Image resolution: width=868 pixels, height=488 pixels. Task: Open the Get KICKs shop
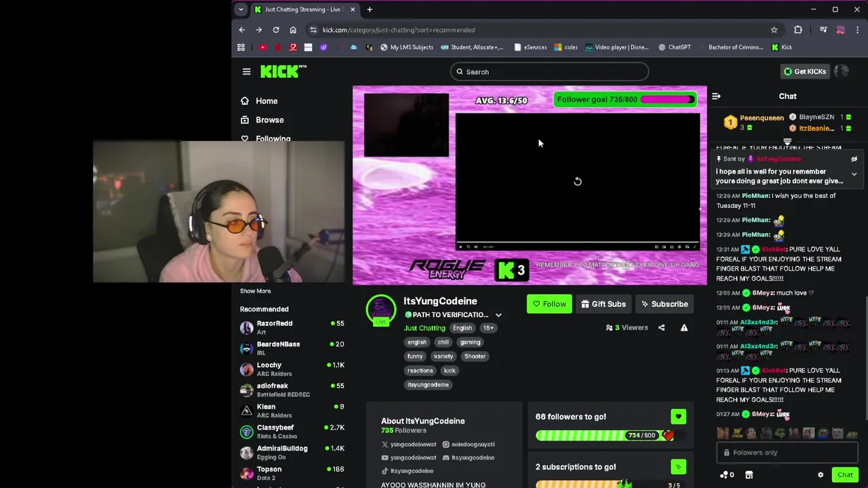pyautogui.click(x=805, y=71)
